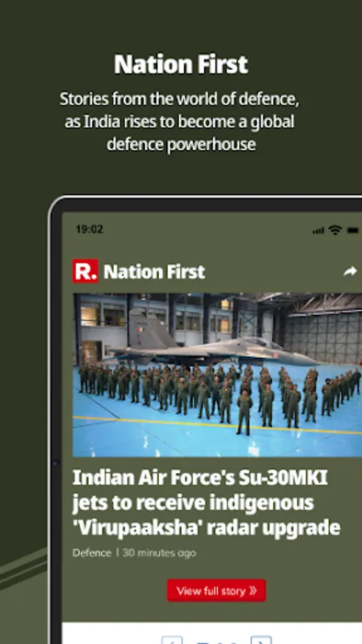Click the 19:02 clock in status bar

click(89, 229)
